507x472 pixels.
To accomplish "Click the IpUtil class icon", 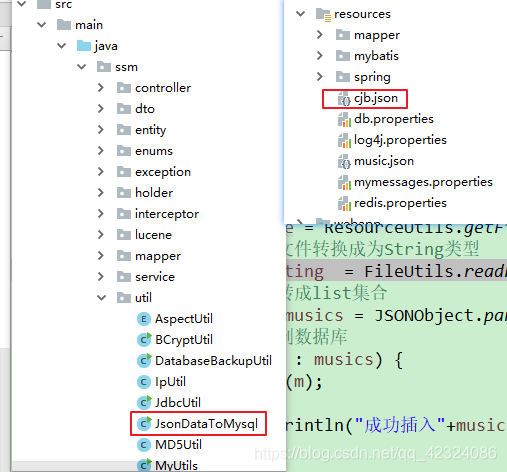I will (144, 382).
